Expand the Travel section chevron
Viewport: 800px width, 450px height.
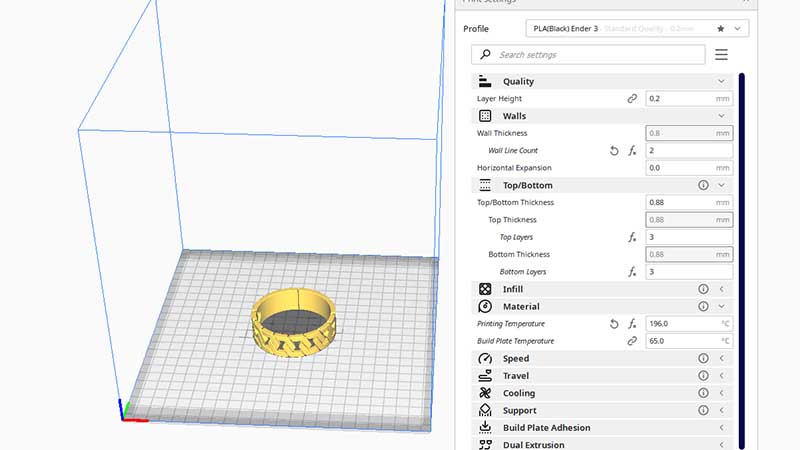click(721, 376)
